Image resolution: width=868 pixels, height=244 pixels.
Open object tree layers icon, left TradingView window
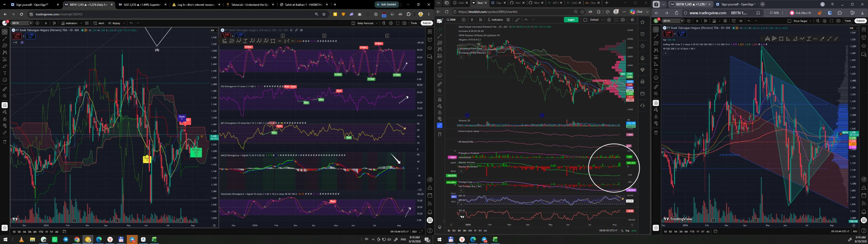click(430, 48)
